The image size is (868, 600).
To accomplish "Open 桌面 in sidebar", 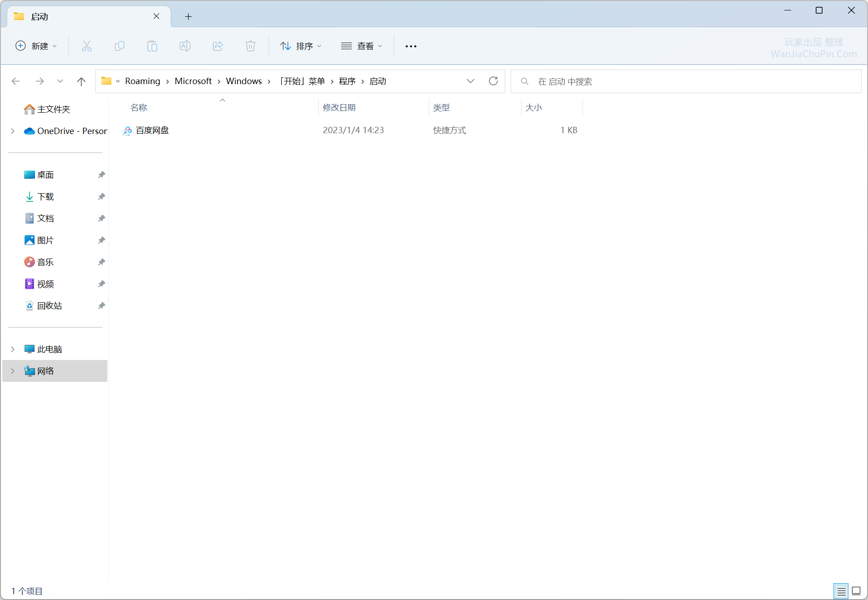I will [45, 175].
